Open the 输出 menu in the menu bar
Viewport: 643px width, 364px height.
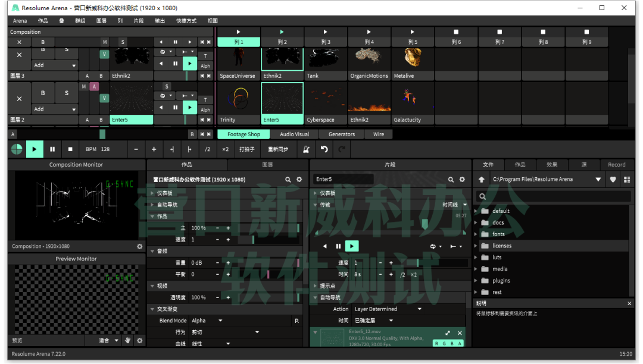point(160,21)
